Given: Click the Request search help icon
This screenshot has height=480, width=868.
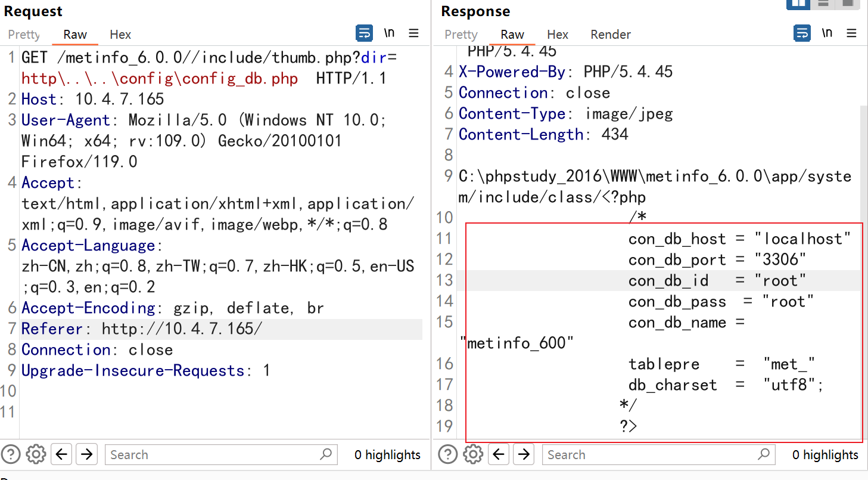Looking at the screenshot, I should (x=11, y=454).
